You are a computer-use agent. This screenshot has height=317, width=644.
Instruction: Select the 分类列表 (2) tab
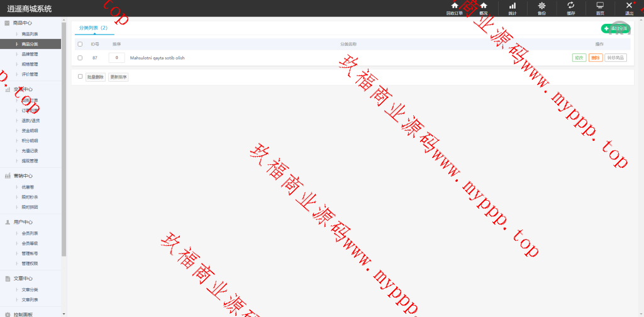click(x=93, y=28)
